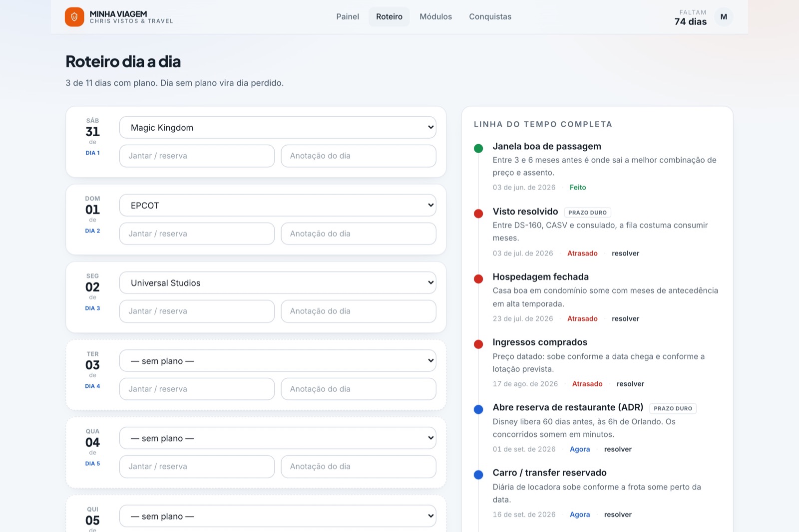Screen dimensions: 799x532
Task: Click the DIA 4 label
Action: (x=93, y=386)
